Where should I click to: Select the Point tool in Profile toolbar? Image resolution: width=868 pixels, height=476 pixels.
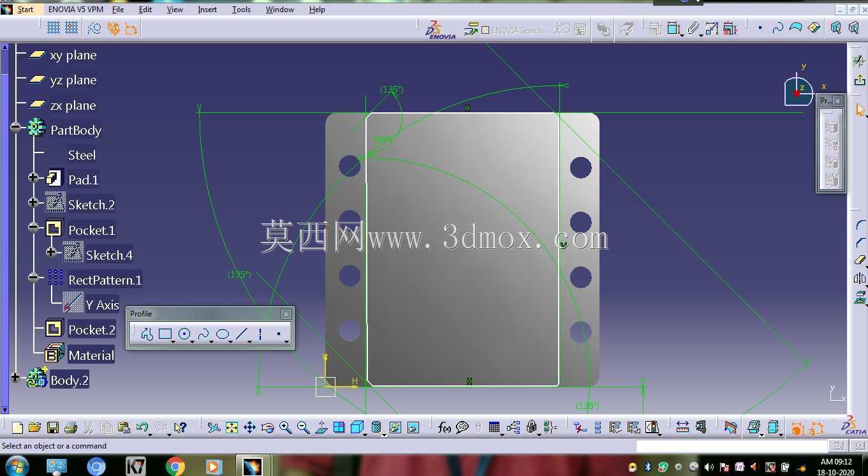[279, 334]
